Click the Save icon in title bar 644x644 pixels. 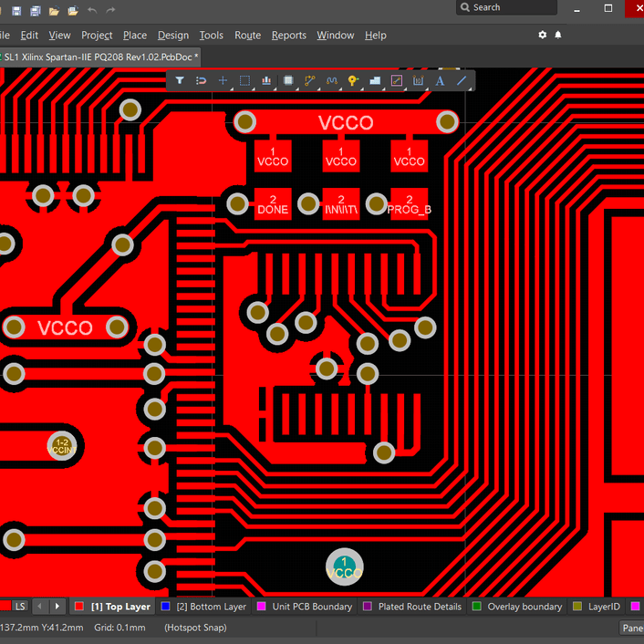pyautogui.click(x=16, y=11)
